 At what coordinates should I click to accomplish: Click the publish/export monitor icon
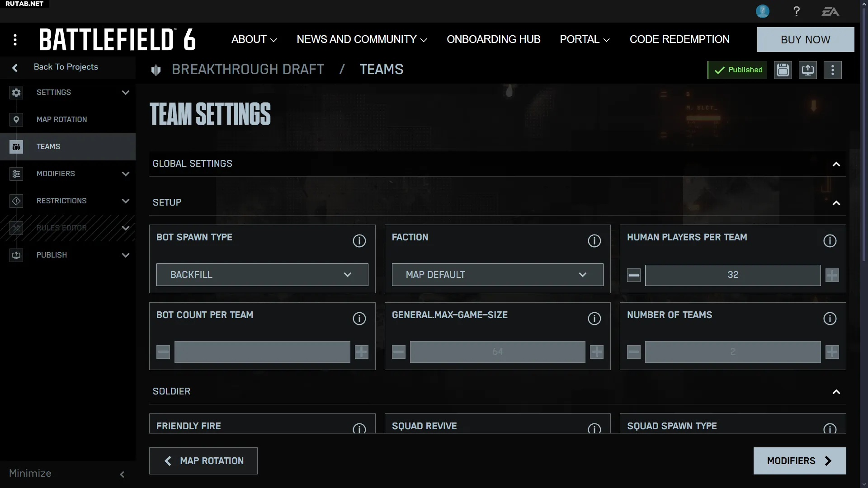(807, 70)
